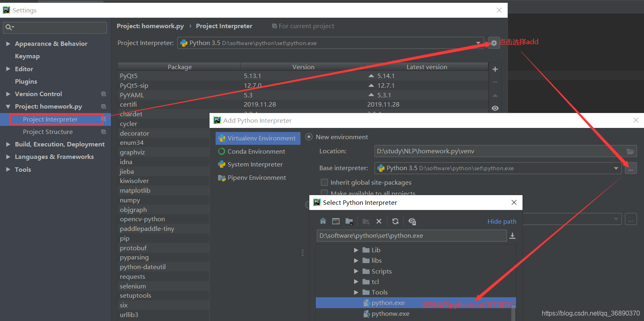
Task: Expand Languages & Frameworks section
Action: pyautogui.click(x=8, y=157)
